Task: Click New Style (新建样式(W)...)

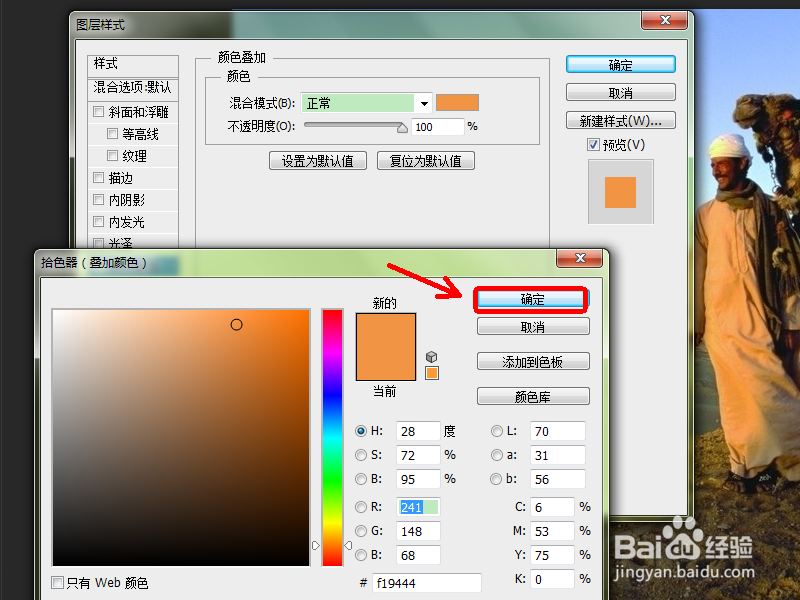Action: pos(620,120)
